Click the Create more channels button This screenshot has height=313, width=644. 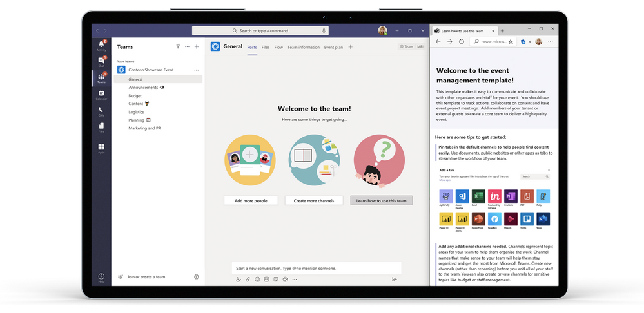[314, 200]
